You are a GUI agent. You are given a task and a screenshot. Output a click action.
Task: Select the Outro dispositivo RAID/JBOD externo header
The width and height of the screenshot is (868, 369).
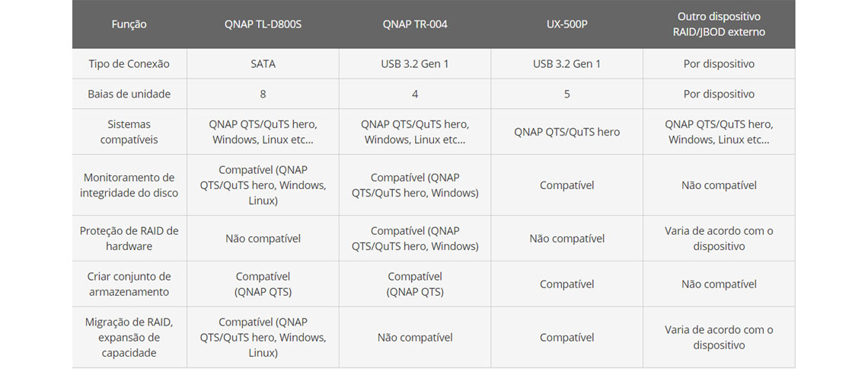719,24
